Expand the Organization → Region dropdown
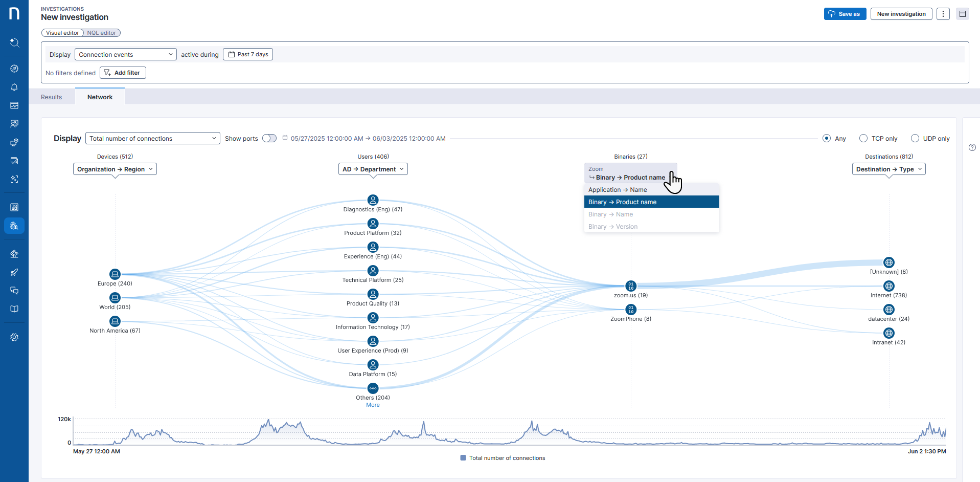 click(115, 169)
